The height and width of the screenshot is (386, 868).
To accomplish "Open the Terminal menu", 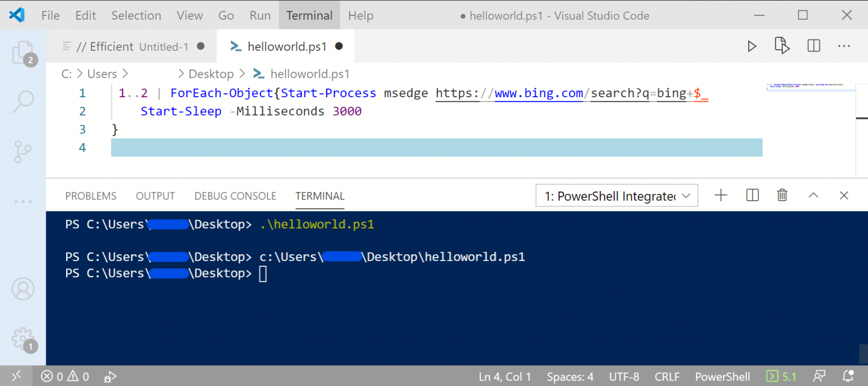I will [309, 15].
